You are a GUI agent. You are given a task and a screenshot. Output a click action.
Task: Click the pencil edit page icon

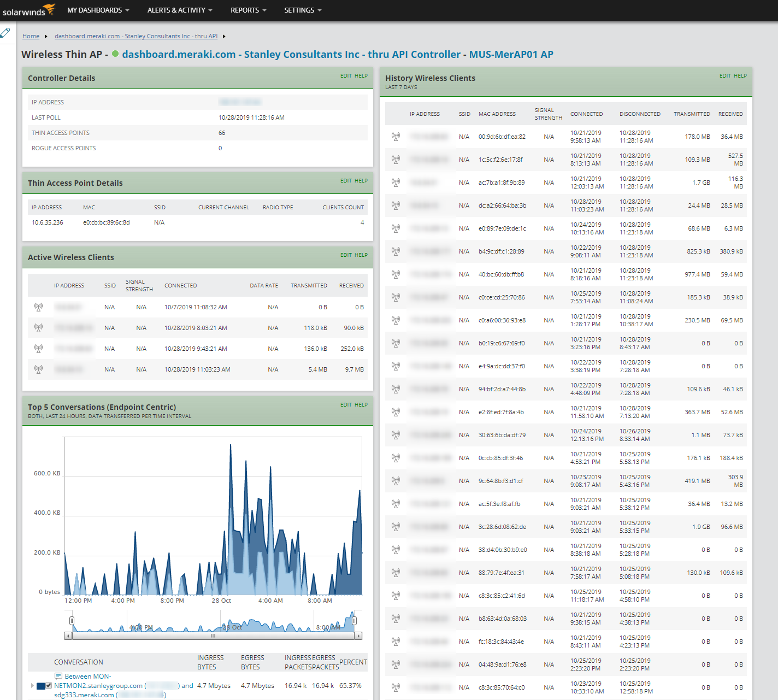[5, 33]
